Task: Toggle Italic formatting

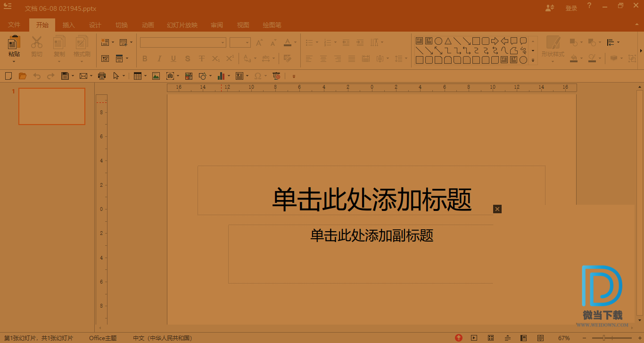Action: point(159,59)
